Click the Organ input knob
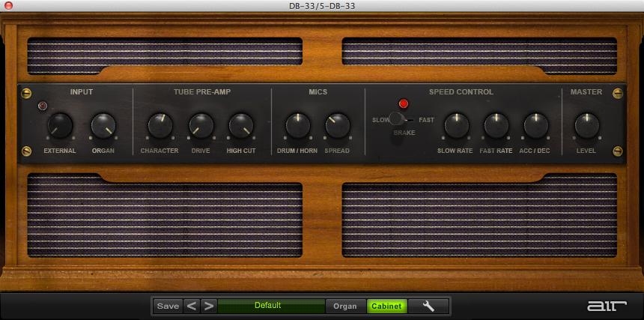 point(103,125)
